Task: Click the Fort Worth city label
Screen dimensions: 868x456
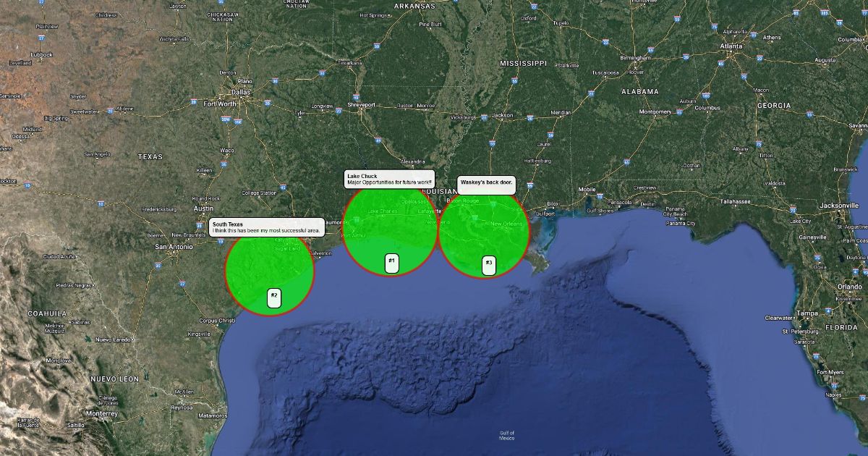Action: [220, 103]
